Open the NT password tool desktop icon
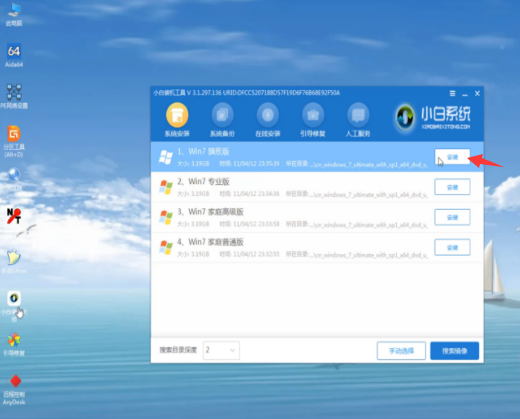The width and height of the screenshot is (520, 419). (14, 216)
